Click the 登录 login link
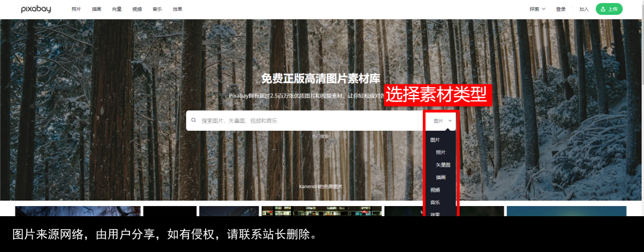The width and height of the screenshot is (644, 252). [x=561, y=9]
